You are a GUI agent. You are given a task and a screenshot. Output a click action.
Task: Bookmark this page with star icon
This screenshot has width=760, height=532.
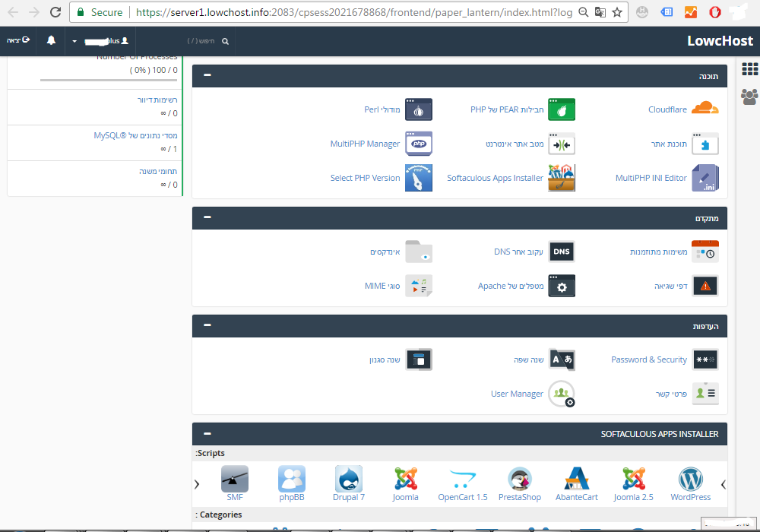617,12
